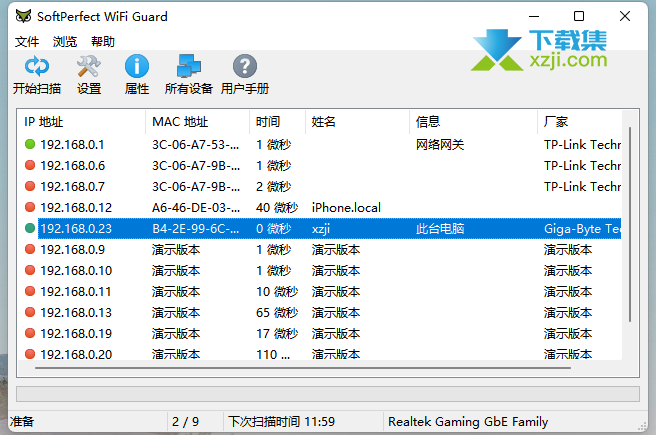Click red status dot for 192.168.0.11
The width and height of the screenshot is (656, 435).
coord(30,291)
